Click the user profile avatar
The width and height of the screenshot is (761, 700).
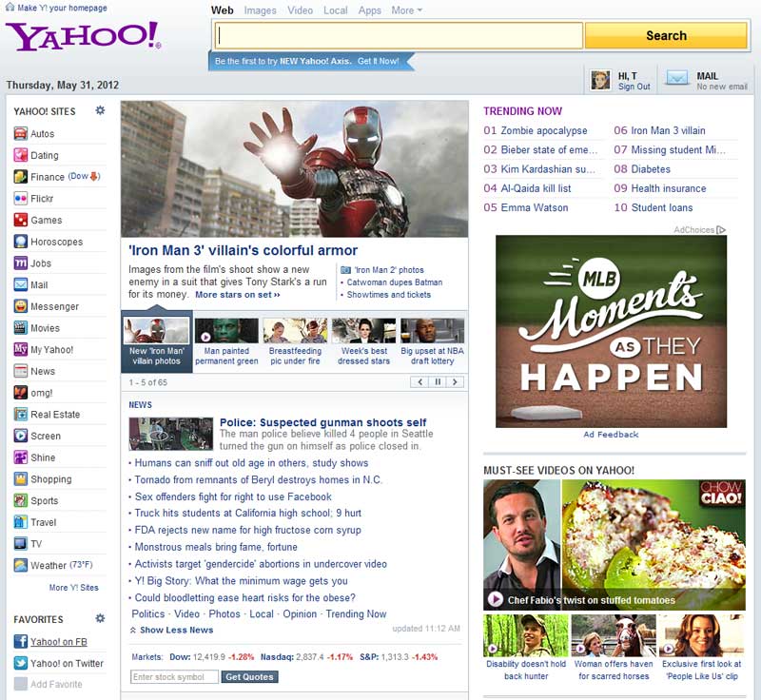pos(600,80)
